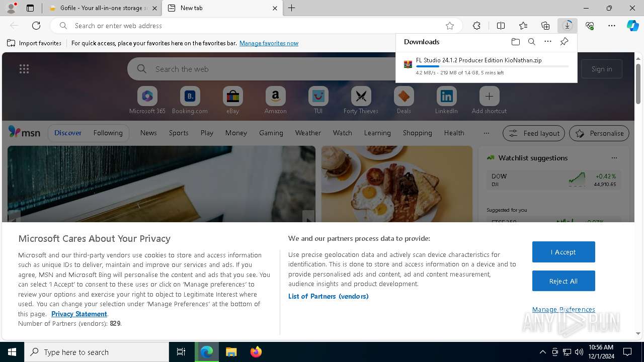The width and height of the screenshot is (644, 362).
Task: Toggle split screen icon in toolbar
Action: (501, 26)
